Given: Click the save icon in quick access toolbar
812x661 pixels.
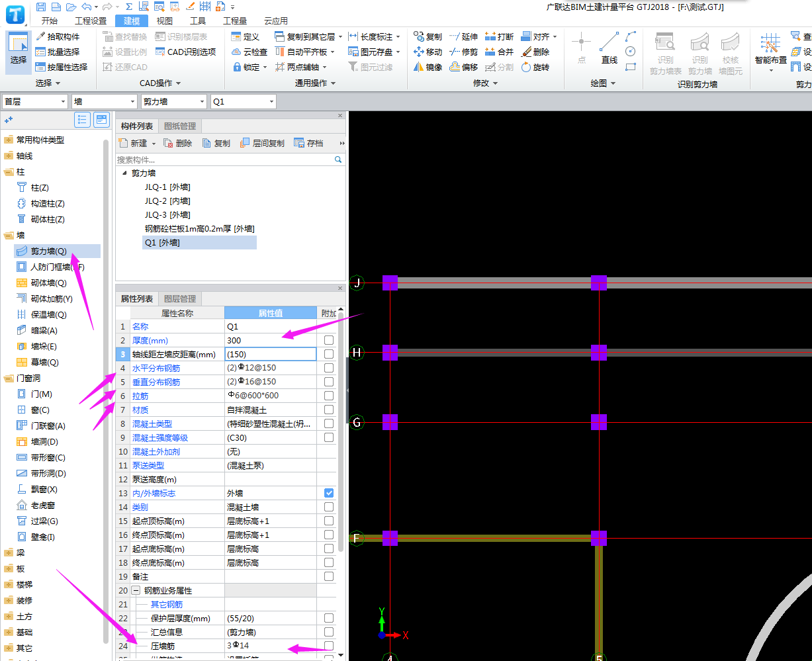Looking at the screenshot, I should tap(42, 7).
